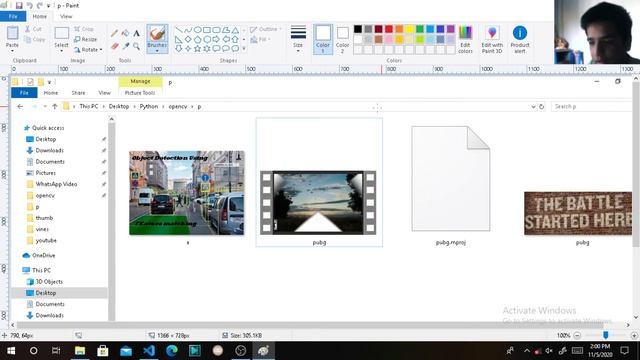Open the shape Outline dropdown
640x360 pixels.
266,29
